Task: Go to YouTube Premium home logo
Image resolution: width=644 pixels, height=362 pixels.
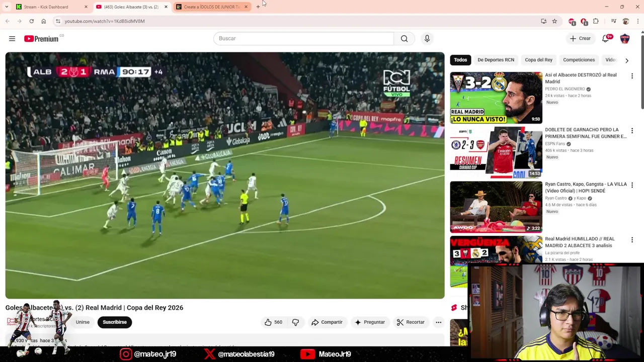Action: click(41, 39)
